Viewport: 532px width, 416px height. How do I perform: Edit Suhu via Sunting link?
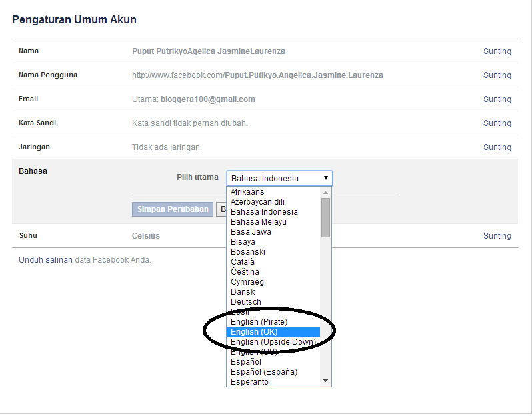coord(497,236)
